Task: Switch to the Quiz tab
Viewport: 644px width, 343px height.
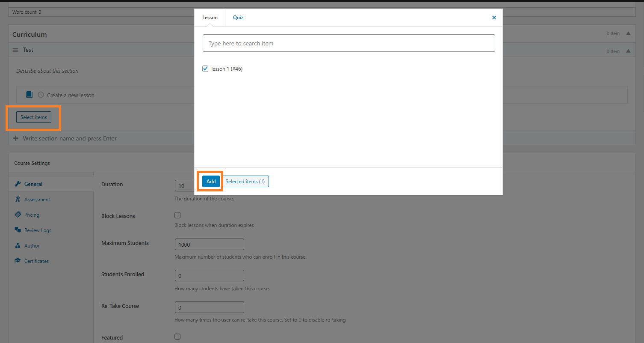Action: (x=238, y=18)
